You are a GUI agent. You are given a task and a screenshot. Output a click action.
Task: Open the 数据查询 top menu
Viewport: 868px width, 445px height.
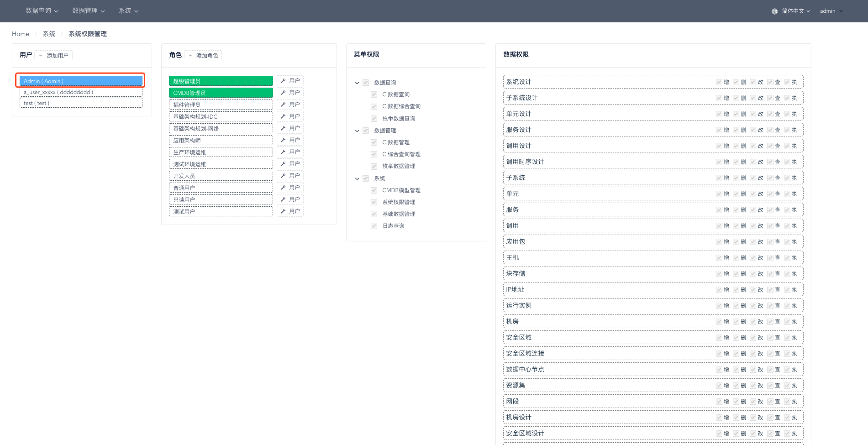(42, 11)
